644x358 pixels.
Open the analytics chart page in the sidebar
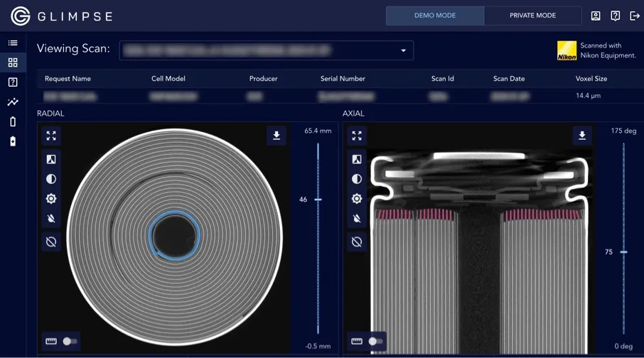(13, 102)
